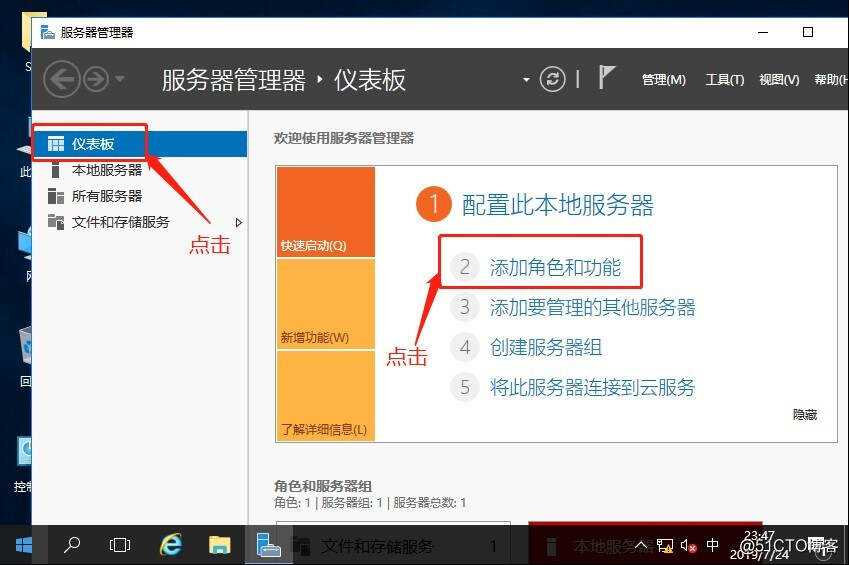Hide the welcome tile via 隐藏
The height and width of the screenshot is (565, 849).
pos(805,415)
